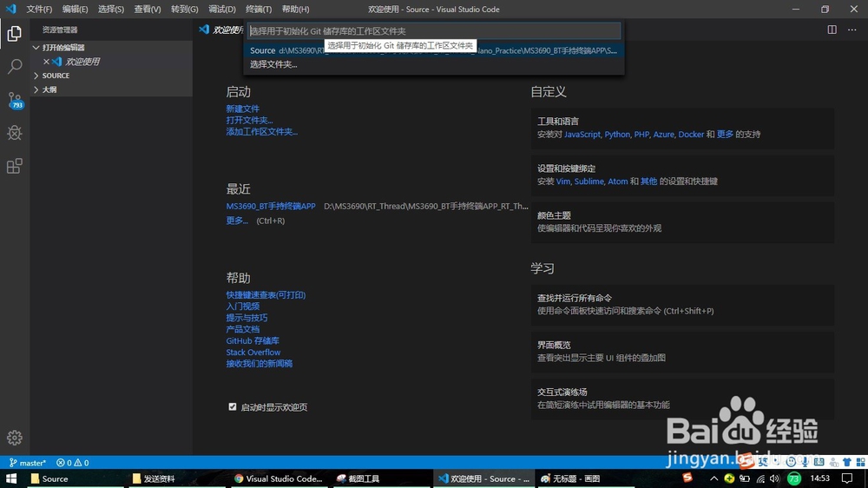868x488 pixels.
Task: Choose 选择文件夹... in quick pick
Action: click(433, 64)
